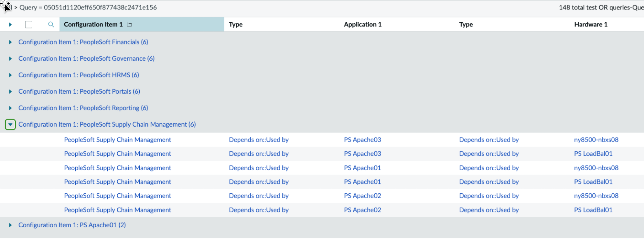Image resolution: width=644 pixels, height=239 pixels.
Task: Collapse the PeopleSoft Supply Chain Management group arrow
Action: point(10,124)
